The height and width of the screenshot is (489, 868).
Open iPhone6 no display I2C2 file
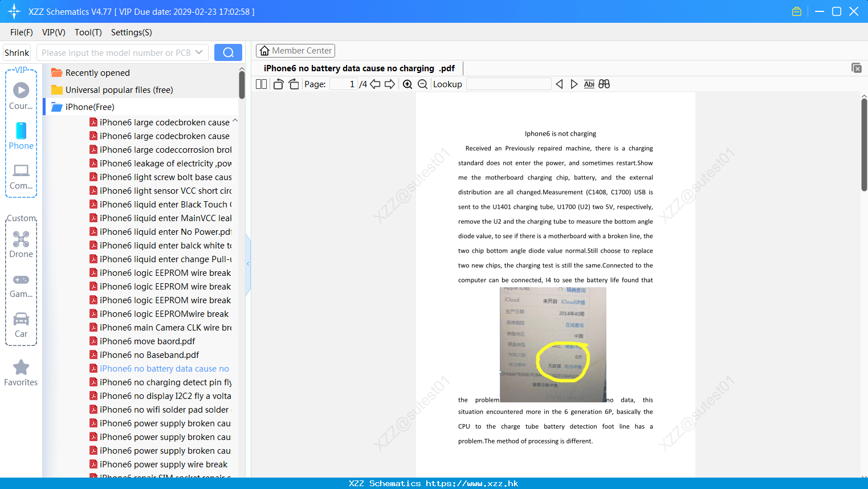pyautogui.click(x=161, y=396)
